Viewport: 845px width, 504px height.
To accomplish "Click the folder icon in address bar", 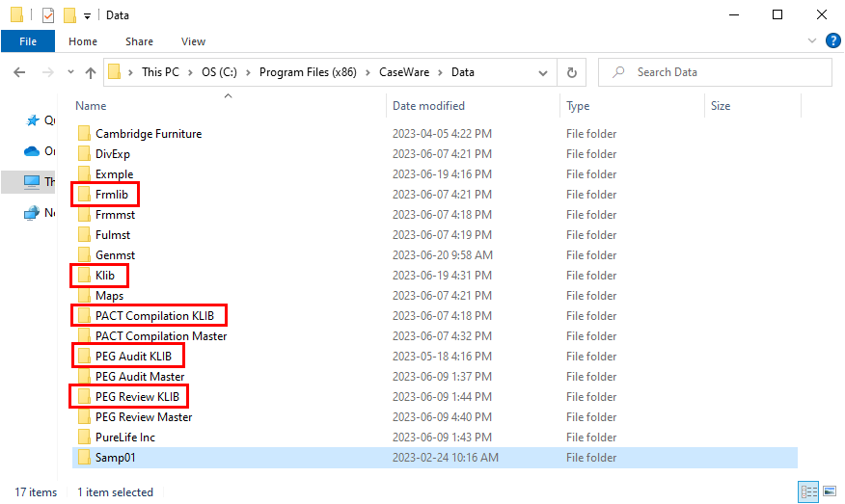I will click(x=114, y=72).
